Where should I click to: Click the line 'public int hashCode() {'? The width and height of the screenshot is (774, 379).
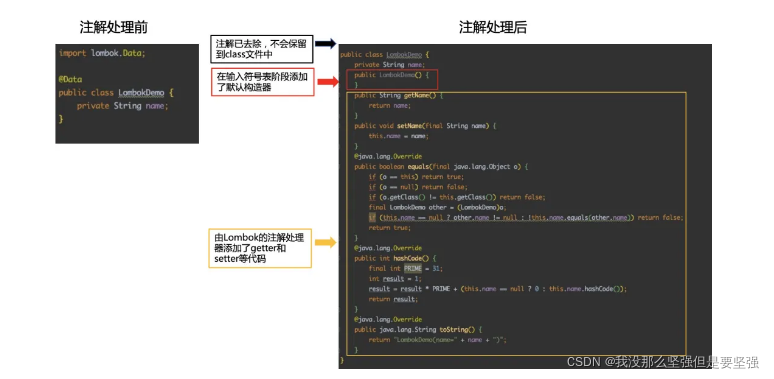(395, 258)
